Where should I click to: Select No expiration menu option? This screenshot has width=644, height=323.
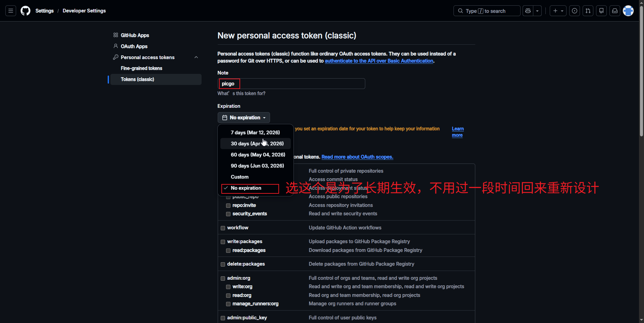click(x=256, y=188)
